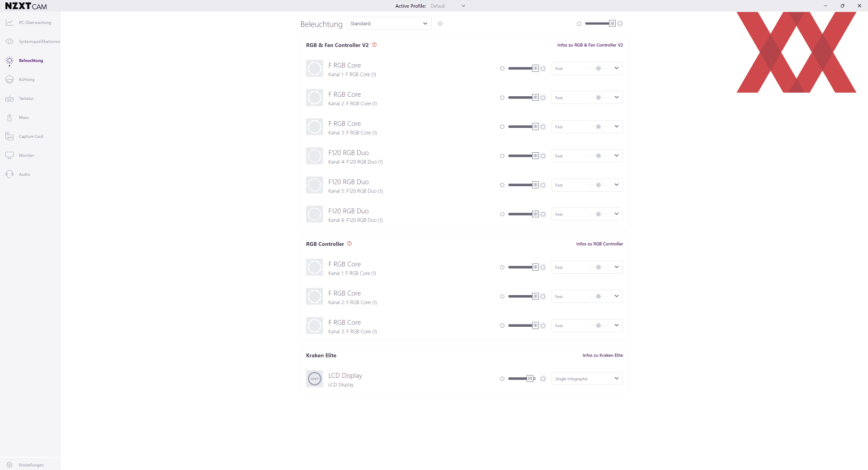Click the NZXT CAM logo

point(26,6)
